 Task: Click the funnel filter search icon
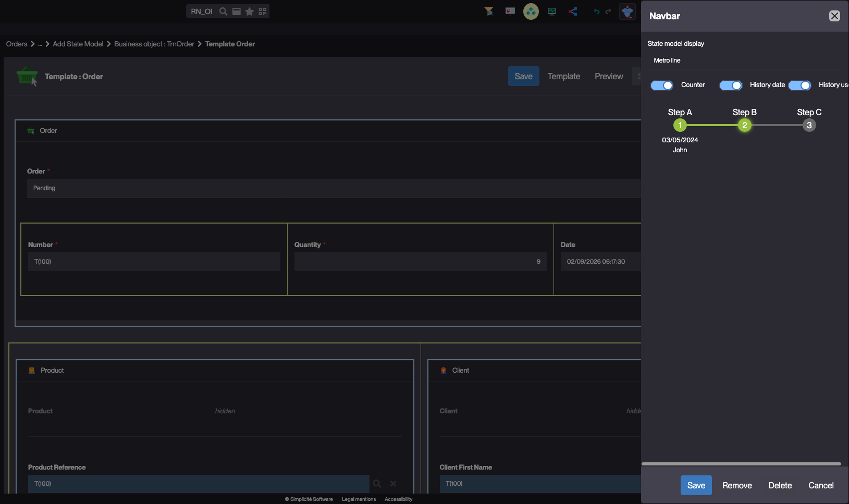[489, 11]
